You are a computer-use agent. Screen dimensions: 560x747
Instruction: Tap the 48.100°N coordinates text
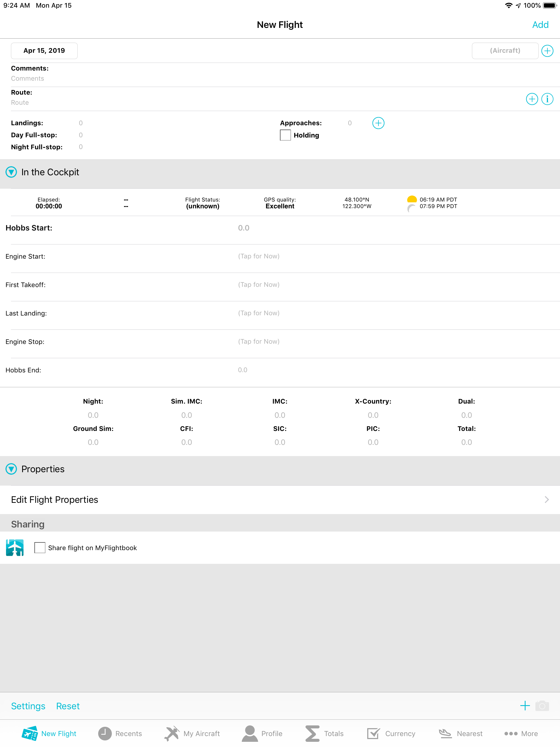[357, 200]
